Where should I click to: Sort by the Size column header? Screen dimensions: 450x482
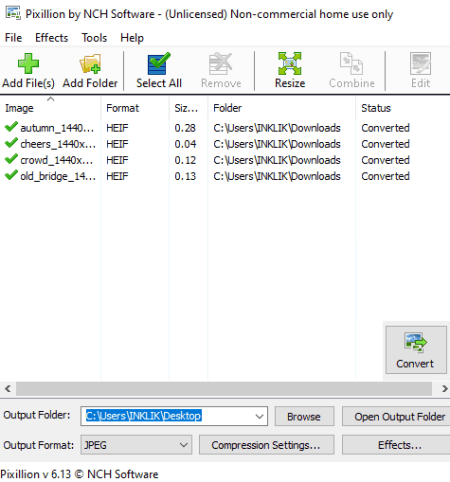[189, 108]
